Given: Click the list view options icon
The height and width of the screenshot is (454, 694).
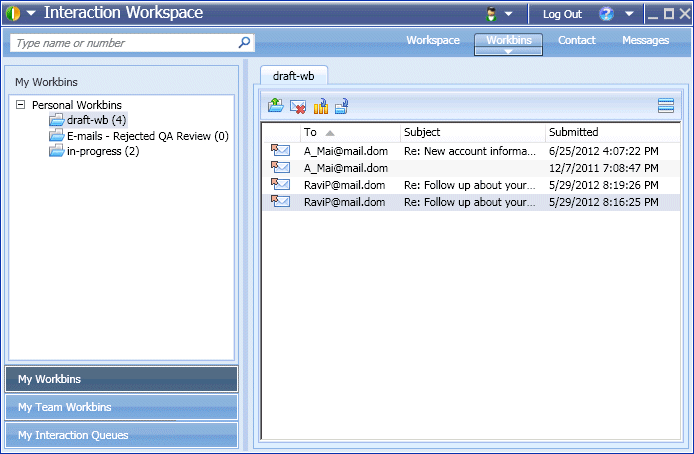Looking at the screenshot, I should tap(665, 106).
